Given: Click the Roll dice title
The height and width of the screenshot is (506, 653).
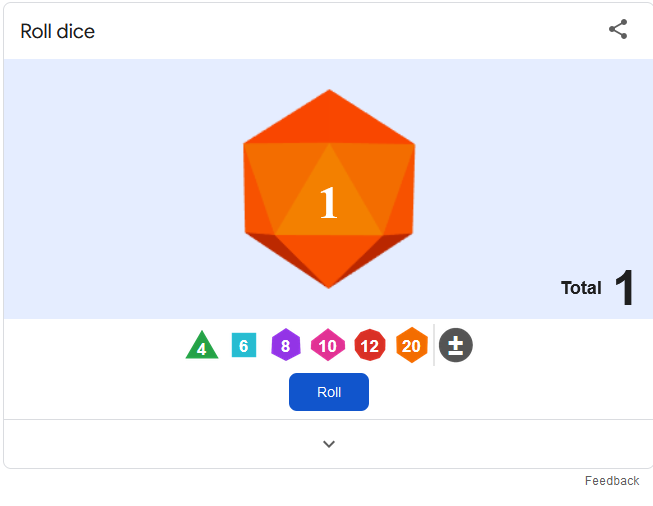Looking at the screenshot, I should (57, 31).
